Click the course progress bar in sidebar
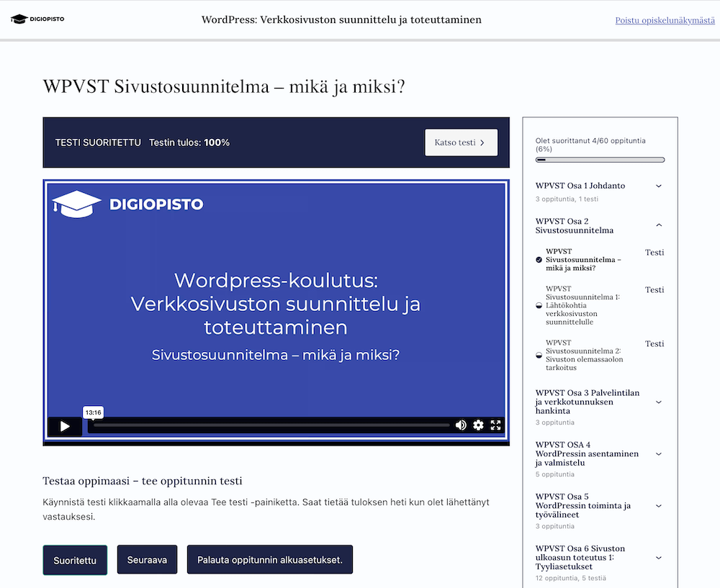 pos(600,160)
